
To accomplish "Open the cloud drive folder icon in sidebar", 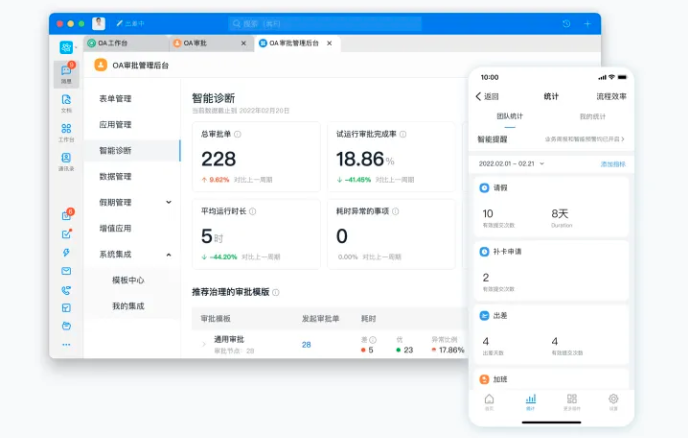I will tap(66, 326).
